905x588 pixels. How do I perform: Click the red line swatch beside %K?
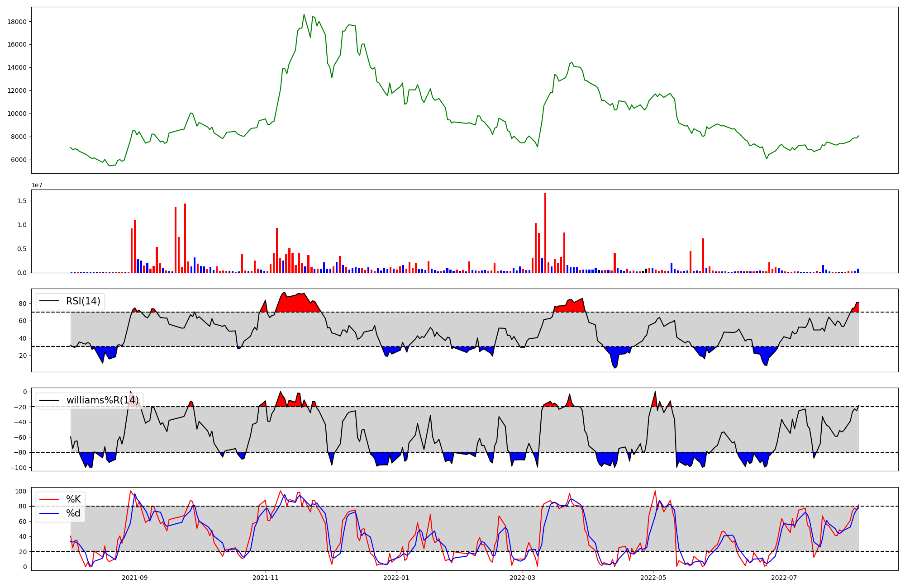pos(49,499)
